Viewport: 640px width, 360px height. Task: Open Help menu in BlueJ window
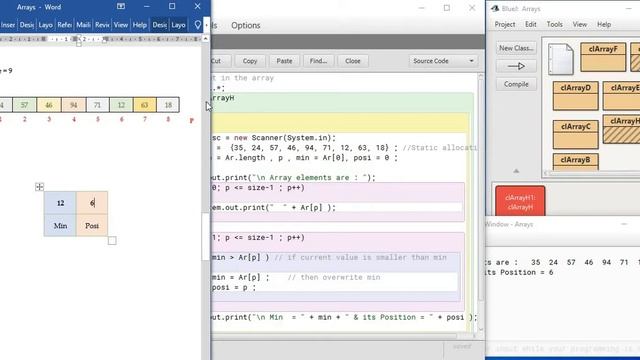(604, 24)
